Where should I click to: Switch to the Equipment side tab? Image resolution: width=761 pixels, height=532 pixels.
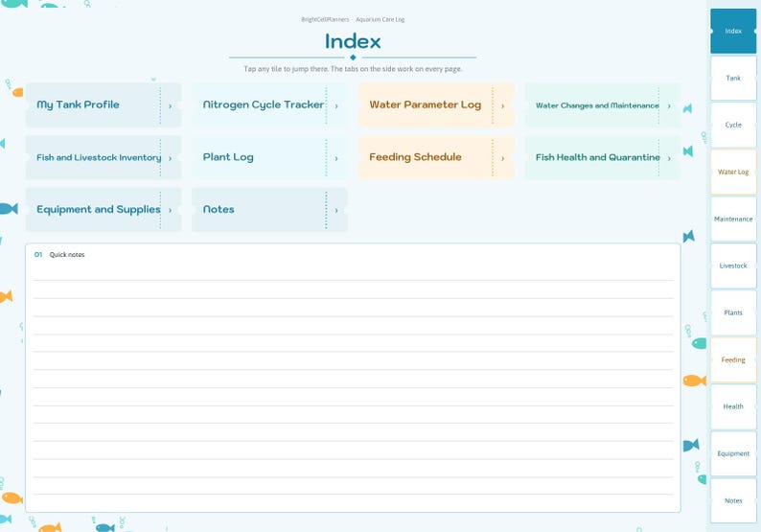point(733,453)
